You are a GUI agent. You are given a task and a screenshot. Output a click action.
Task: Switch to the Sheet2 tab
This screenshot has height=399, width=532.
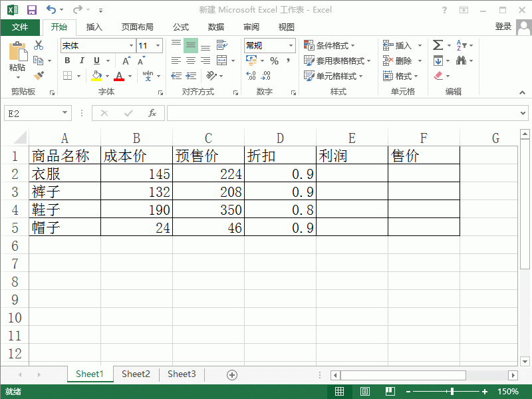136,374
